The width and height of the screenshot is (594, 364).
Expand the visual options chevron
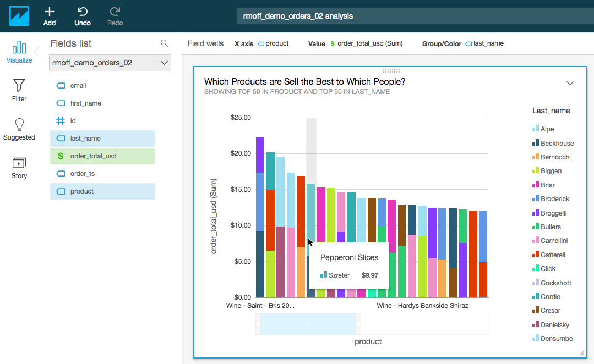pos(570,82)
